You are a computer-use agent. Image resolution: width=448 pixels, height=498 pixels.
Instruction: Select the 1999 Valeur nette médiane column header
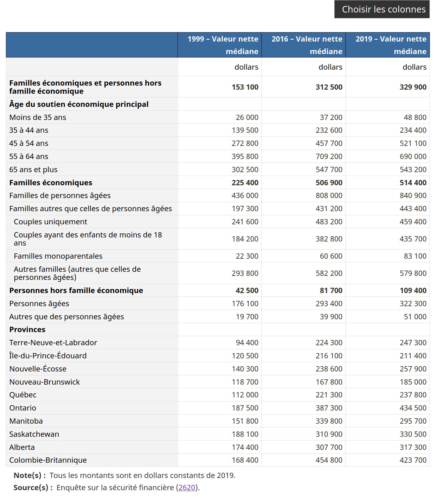[x=219, y=45]
